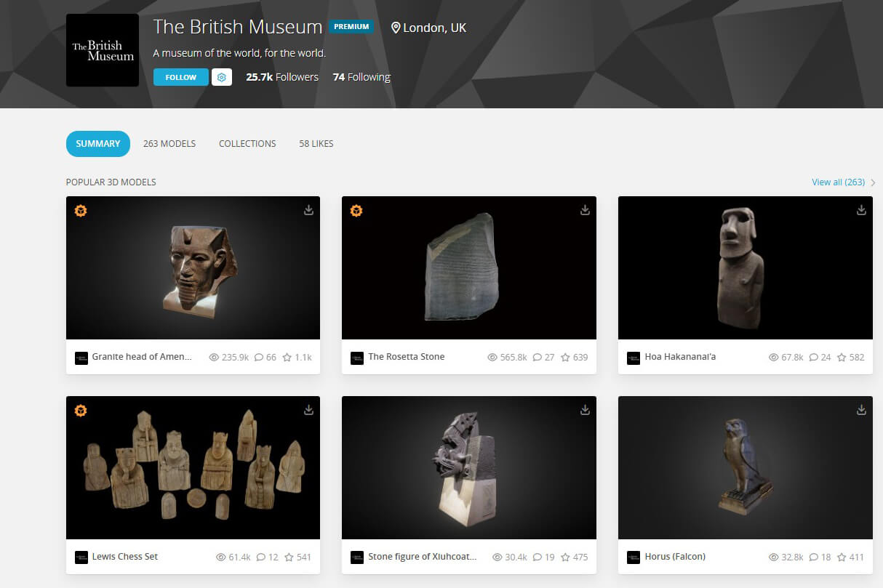Image resolution: width=883 pixels, height=588 pixels.
Task: Open the Hoa Hakananai'a 3D thumbnail
Action: [x=746, y=267]
